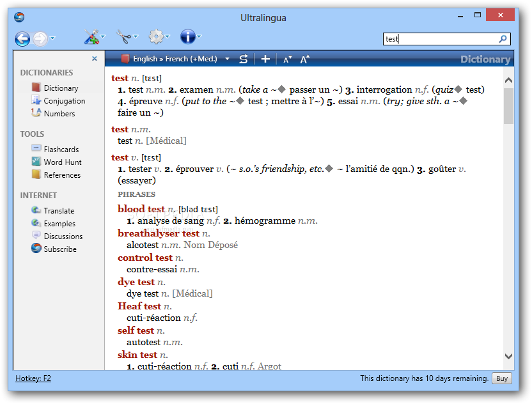Increase the font size
Screen dimensions: 532x404
[x=304, y=59]
